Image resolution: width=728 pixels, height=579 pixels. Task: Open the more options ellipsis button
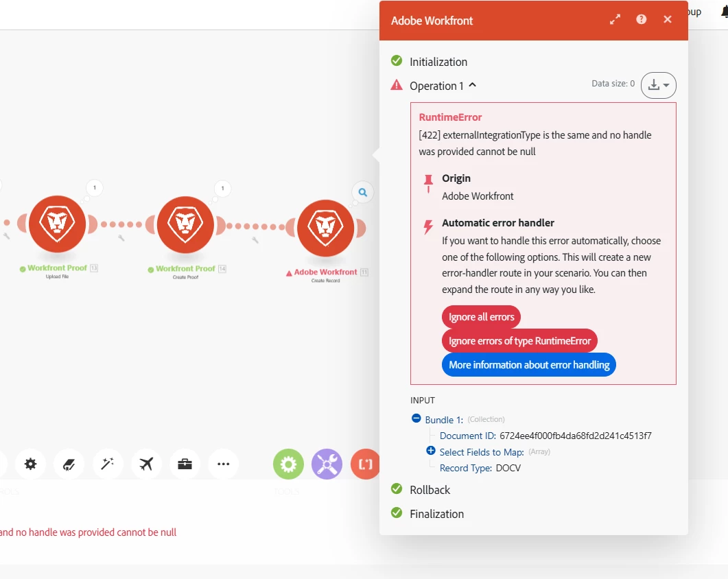pos(223,464)
